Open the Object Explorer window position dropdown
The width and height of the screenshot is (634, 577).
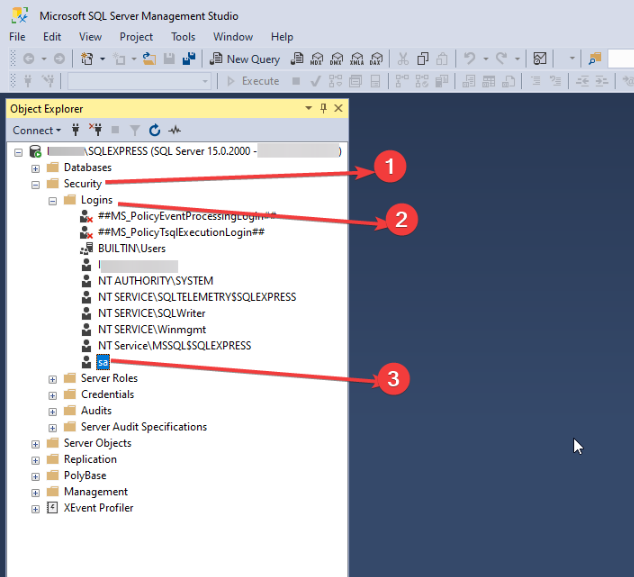tap(309, 108)
